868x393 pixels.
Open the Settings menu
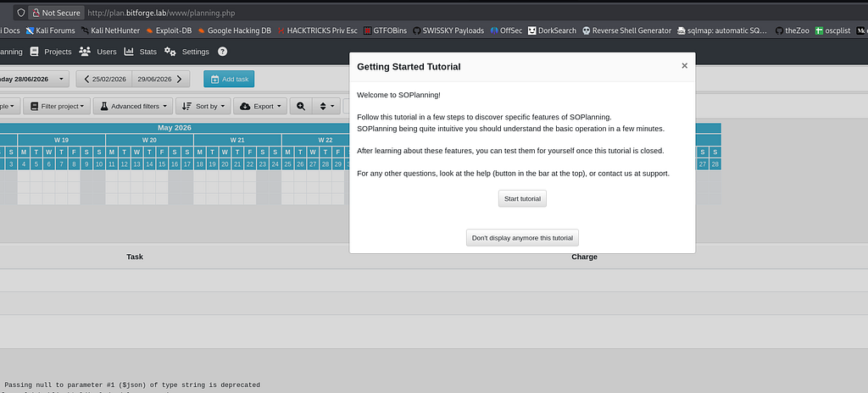pyautogui.click(x=196, y=52)
